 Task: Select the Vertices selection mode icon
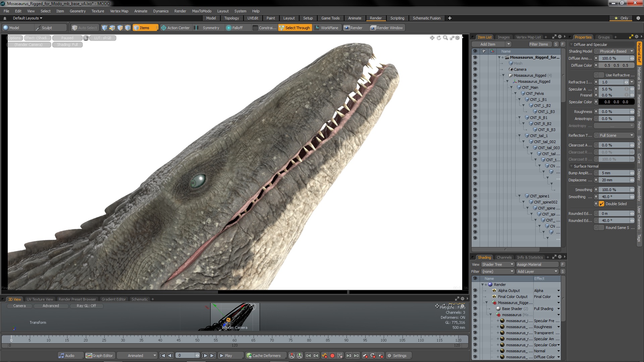click(104, 28)
